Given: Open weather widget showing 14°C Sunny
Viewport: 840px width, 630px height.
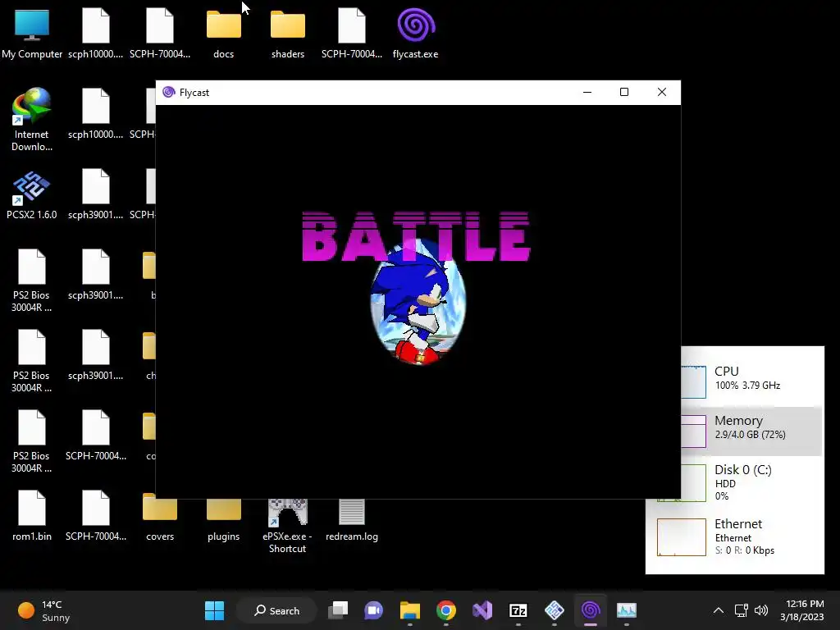Looking at the screenshot, I should tap(44, 610).
